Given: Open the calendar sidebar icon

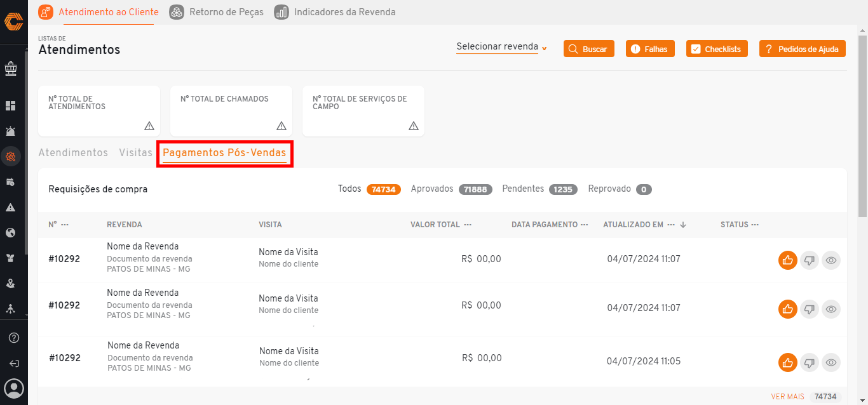Looking at the screenshot, I should [10, 182].
